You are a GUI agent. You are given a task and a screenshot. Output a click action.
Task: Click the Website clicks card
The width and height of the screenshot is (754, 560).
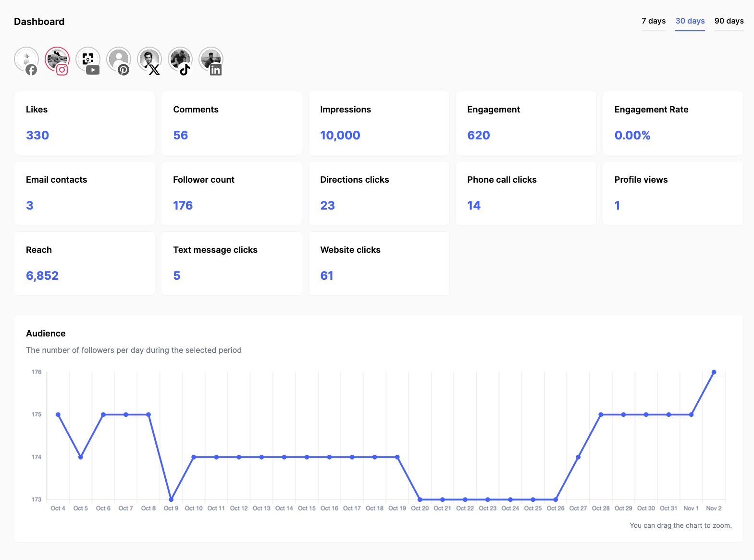point(379,263)
